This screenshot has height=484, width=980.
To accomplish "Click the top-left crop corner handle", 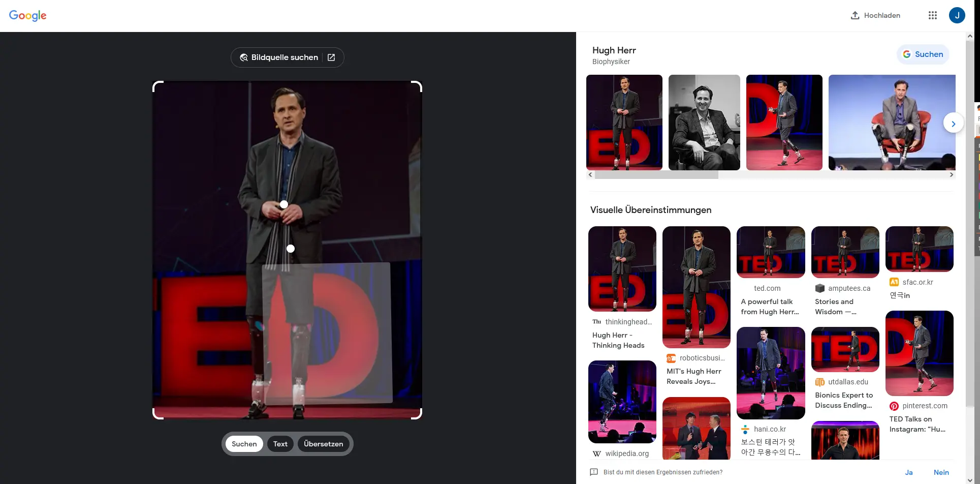I will (156, 85).
